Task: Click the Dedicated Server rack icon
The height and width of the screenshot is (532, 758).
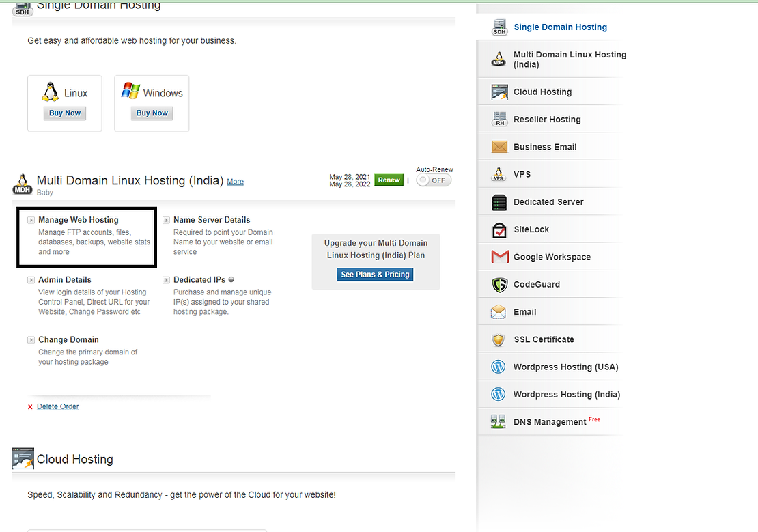Action: pyautogui.click(x=500, y=202)
